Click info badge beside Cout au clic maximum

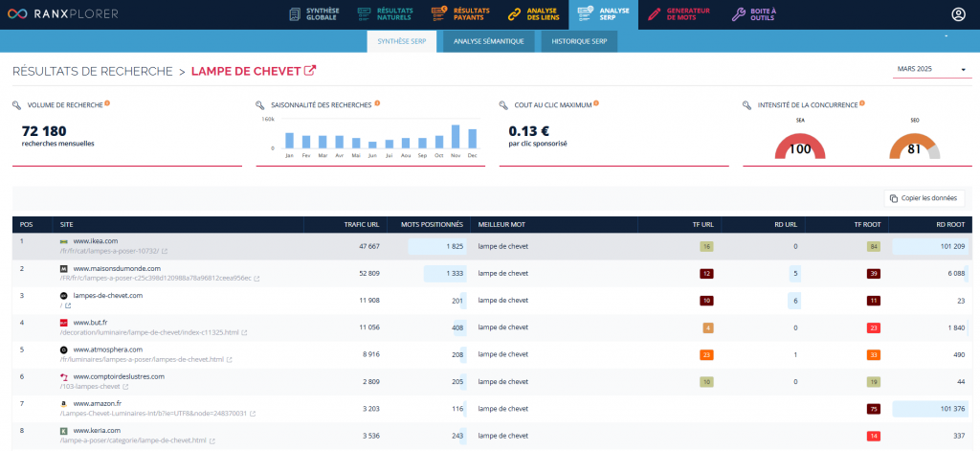(596, 103)
